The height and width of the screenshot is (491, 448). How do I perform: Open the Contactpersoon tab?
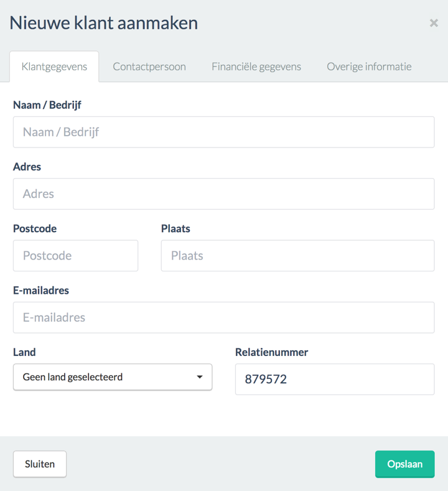click(x=149, y=67)
